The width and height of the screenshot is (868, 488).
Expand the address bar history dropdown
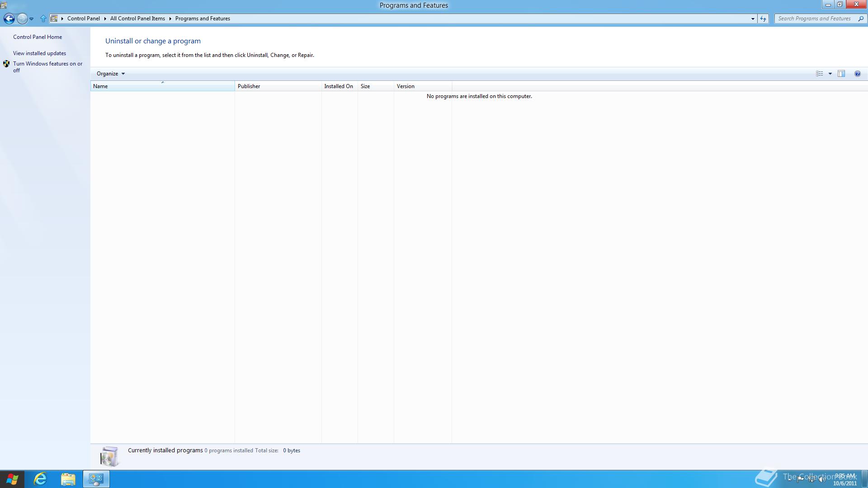pyautogui.click(x=753, y=19)
